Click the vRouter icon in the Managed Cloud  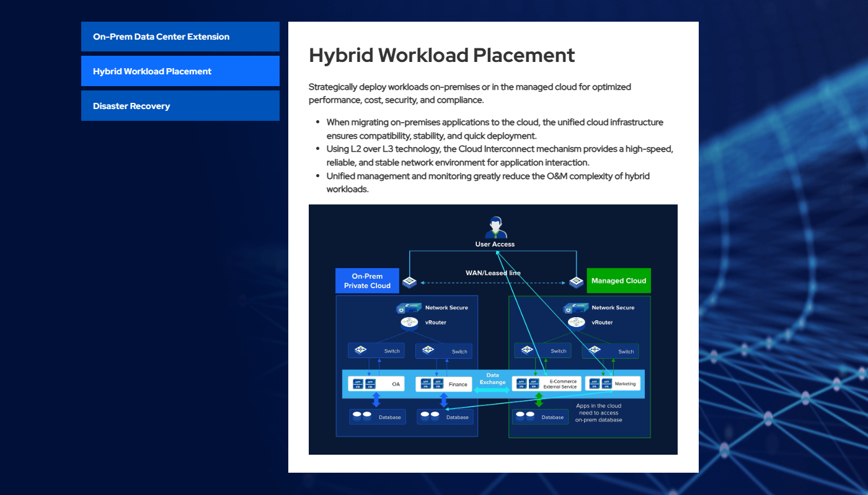(x=576, y=322)
